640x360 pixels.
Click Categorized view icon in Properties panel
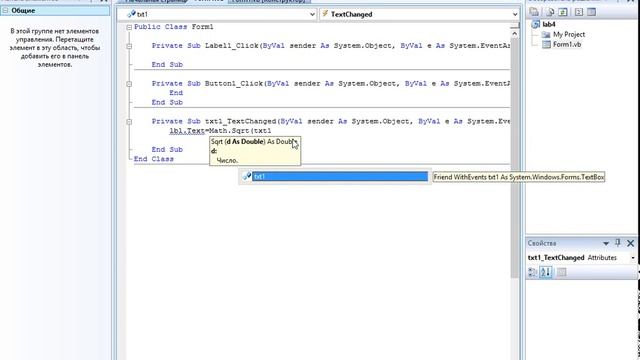[x=532, y=272]
